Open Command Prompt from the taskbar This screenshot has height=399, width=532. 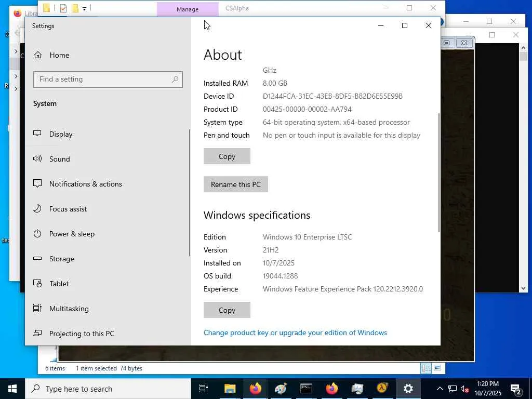pyautogui.click(x=306, y=389)
